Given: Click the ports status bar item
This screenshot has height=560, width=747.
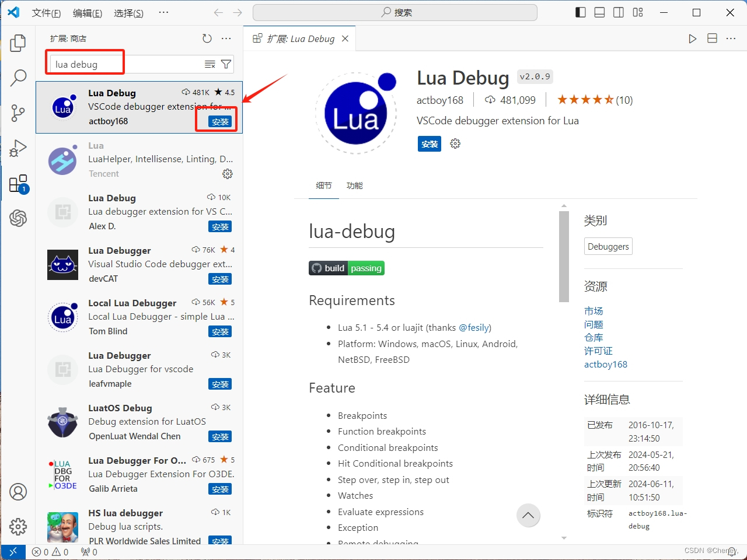Looking at the screenshot, I should (89, 552).
